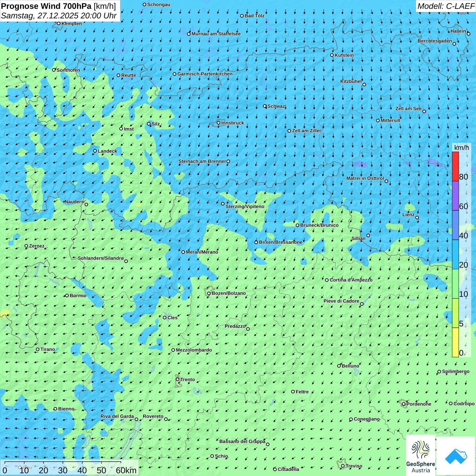
Task: Click the Riva del Garda location dot
Action: tap(136, 419)
